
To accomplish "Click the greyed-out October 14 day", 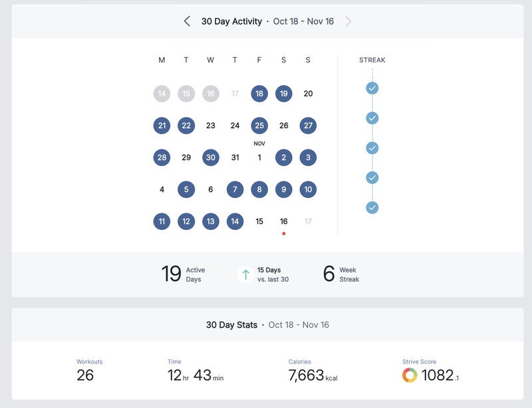I will click(162, 94).
